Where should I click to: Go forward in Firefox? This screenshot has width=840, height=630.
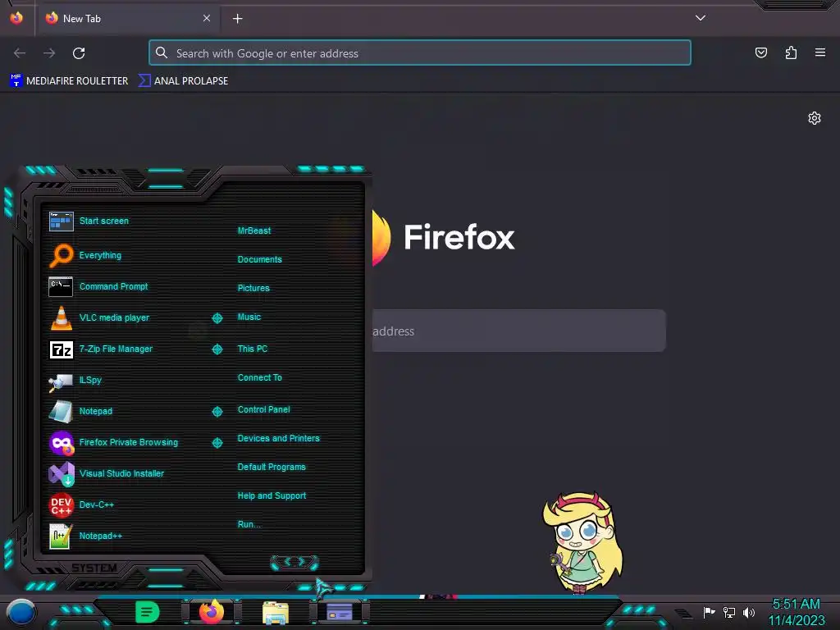coord(49,53)
